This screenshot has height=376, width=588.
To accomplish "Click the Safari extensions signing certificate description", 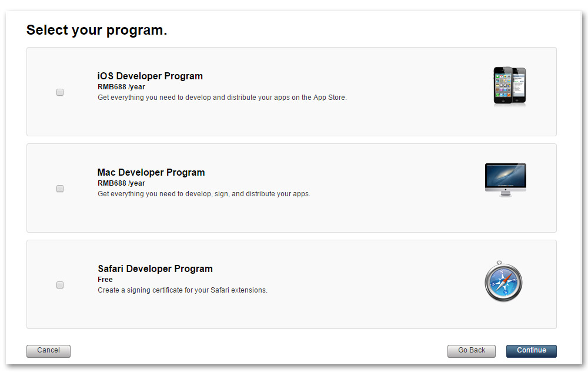I will click(x=183, y=290).
